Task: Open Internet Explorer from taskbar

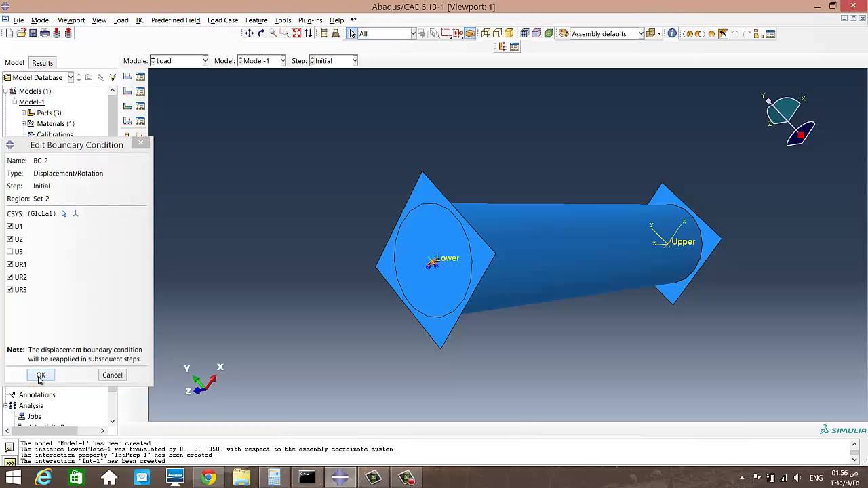Action: (x=43, y=478)
